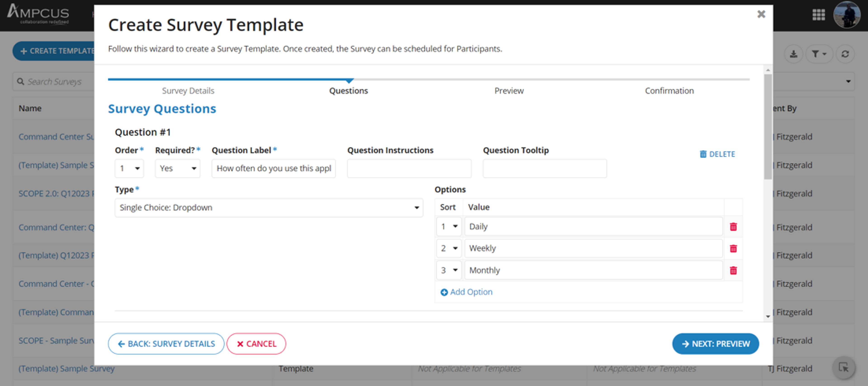Delete the Weekly option row
Image resolution: width=868 pixels, height=386 pixels.
click(733, 249)
